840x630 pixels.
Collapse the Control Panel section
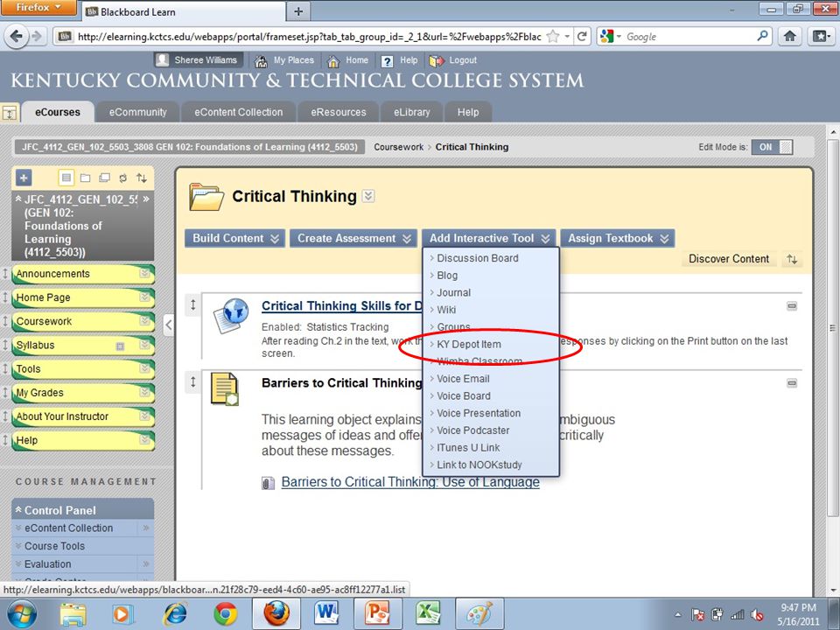point(18,510)
